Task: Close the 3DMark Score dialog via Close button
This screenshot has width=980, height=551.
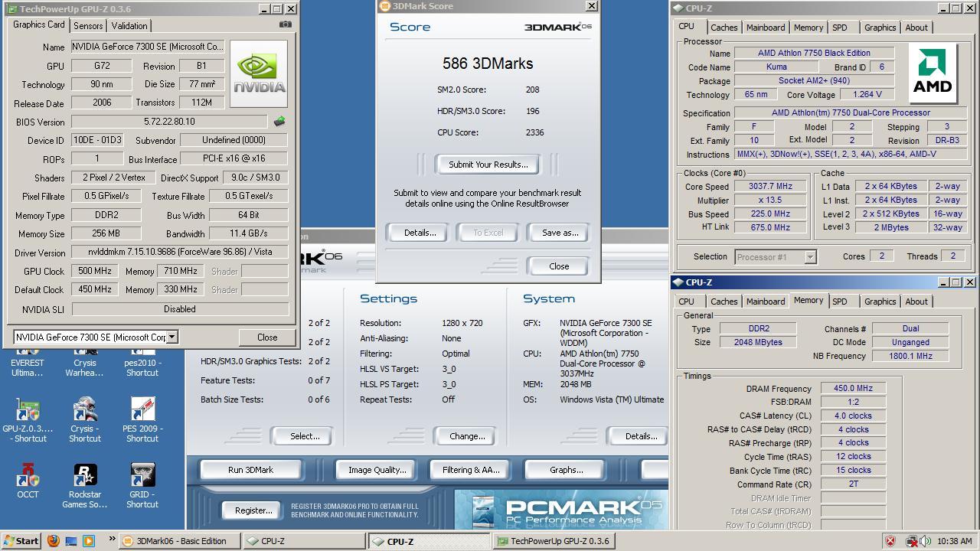Action: pos(559,266)
